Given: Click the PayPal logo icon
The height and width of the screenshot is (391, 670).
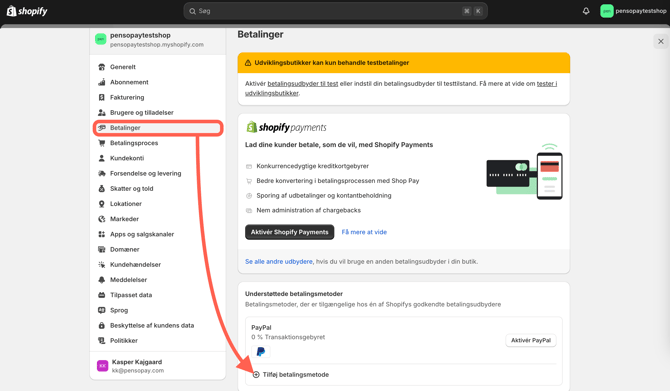Looking at the screenshot, I should pos(261,351).
